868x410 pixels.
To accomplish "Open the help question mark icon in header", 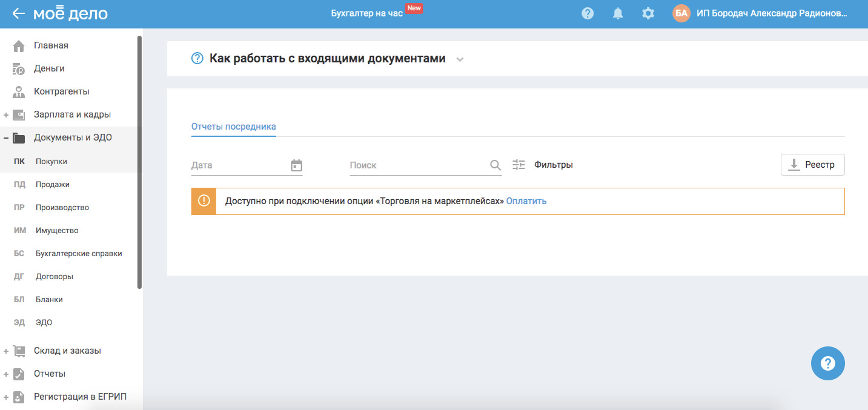I will [x=587, y=13].
